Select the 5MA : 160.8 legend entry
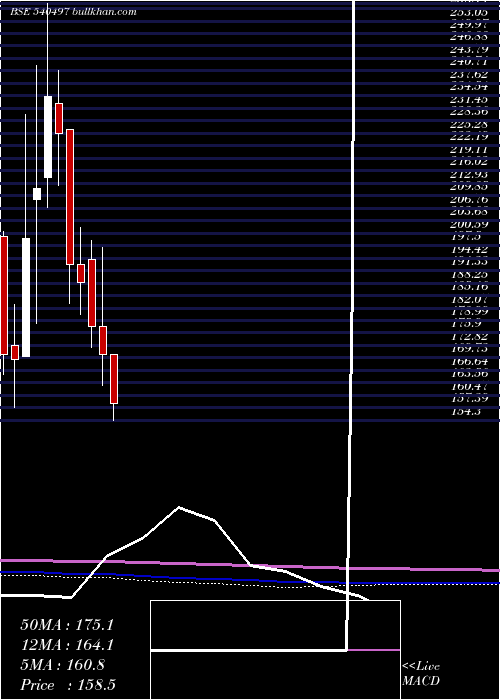Image resolution: width=500 pixels, height=700 pixels. pos(62,665)
